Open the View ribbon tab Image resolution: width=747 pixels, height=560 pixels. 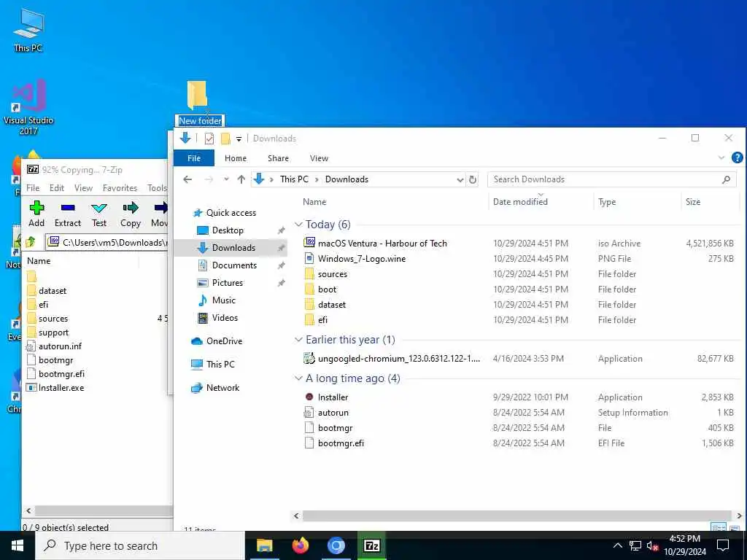tap(319, 158)
